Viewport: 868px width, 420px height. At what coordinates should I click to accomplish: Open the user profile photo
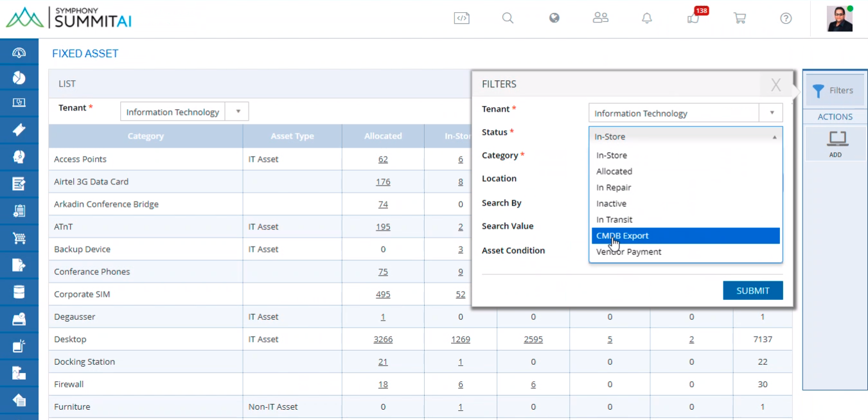[839, 19]
